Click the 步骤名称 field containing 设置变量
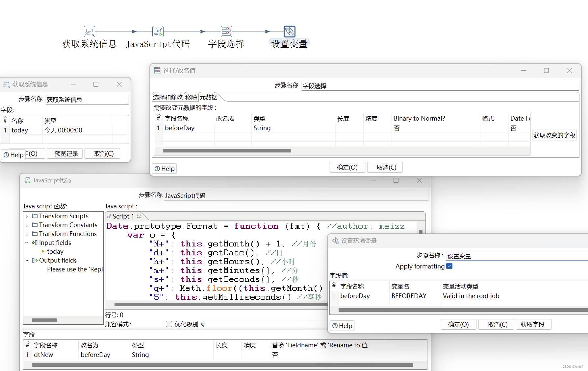Viewport: 588px width, 371px height. (517, 256)
